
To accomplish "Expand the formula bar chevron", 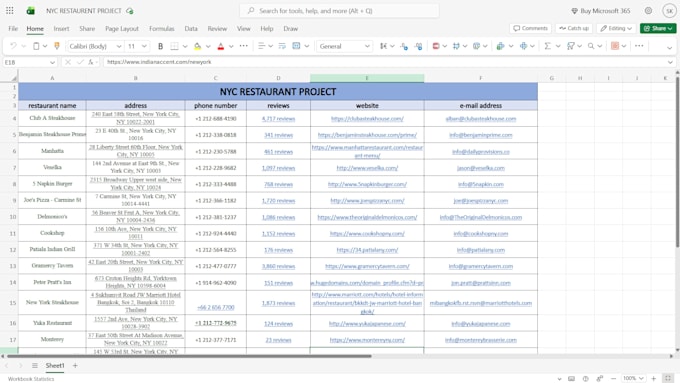I will point(670,62).
